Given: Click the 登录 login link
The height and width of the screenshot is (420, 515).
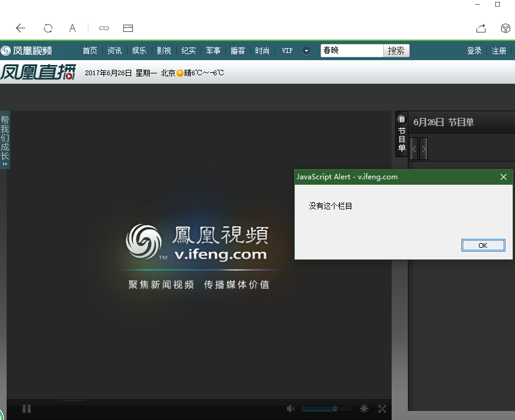Looking at the screenshot, I should (x=474, y=51).
